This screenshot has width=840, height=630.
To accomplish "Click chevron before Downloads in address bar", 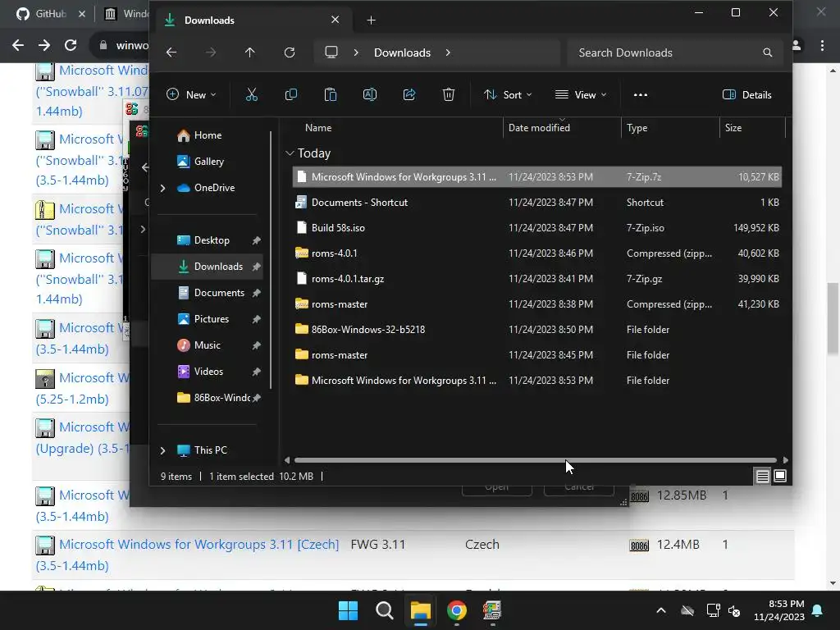I will coord(356,52).
